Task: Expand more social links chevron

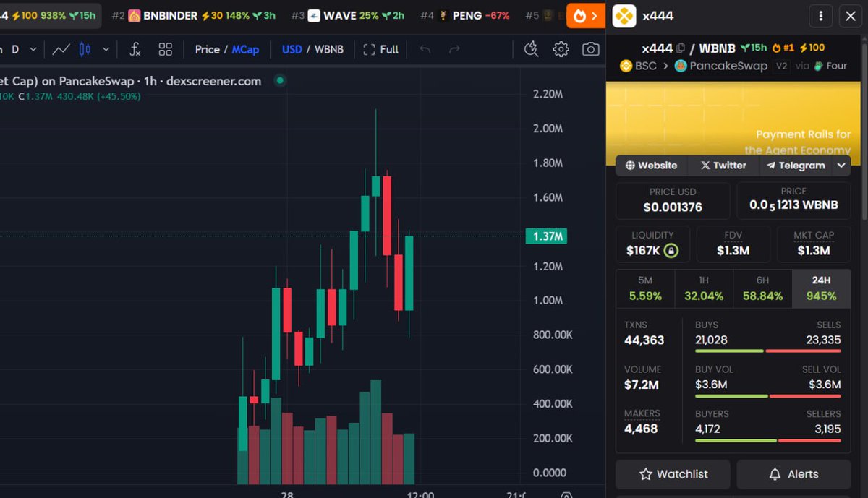Action: point(841,166)
